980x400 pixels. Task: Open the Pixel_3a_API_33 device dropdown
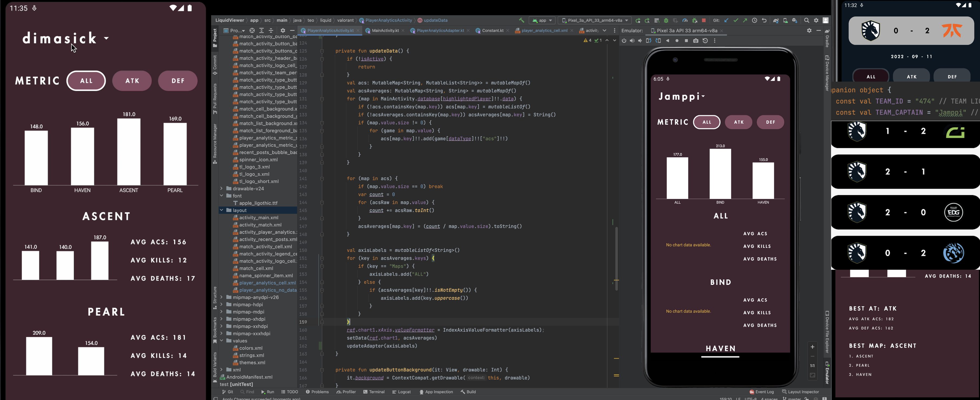click(x=595, y=21)
